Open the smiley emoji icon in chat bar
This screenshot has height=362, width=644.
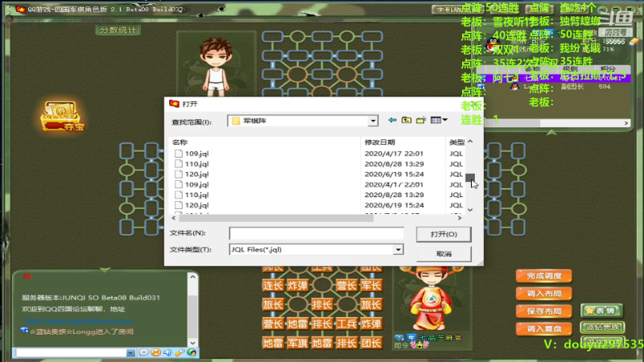pos(155,352)
